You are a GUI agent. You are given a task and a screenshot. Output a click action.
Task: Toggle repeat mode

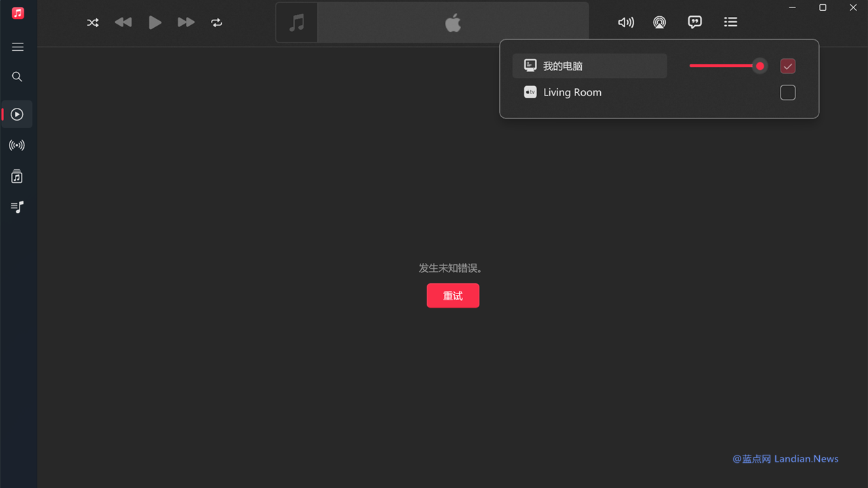[x=216, y=22]
